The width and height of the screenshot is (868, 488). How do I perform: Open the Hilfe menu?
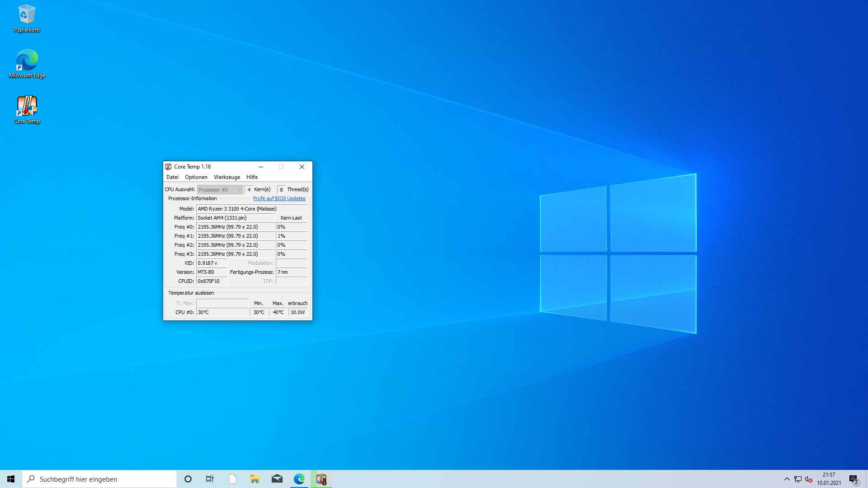coord(252,177)
